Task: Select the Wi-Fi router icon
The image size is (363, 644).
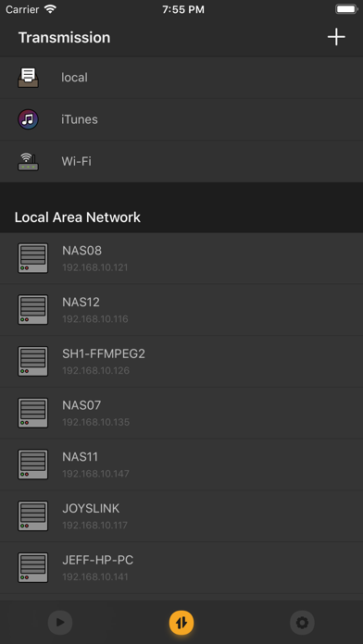Action: 28,161
